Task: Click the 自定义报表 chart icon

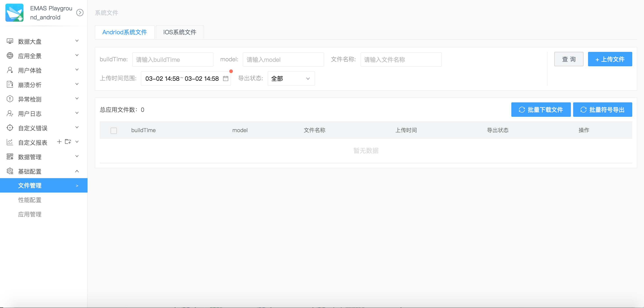Action: tap(10, 142)
